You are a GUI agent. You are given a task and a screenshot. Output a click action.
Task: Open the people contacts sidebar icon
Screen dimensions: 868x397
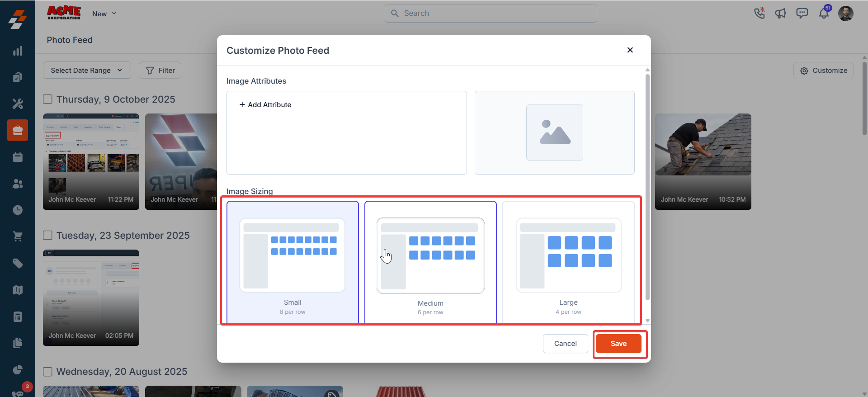click(18, 184)
